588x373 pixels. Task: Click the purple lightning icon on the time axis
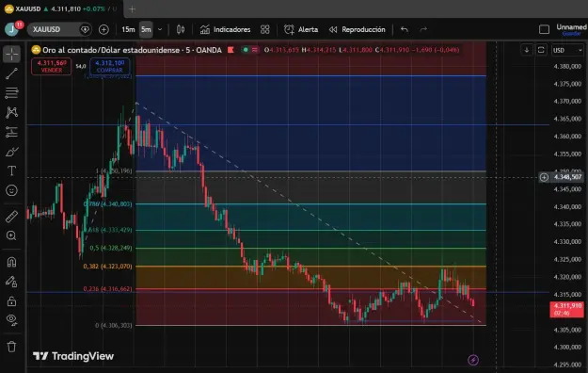point(473,360)
